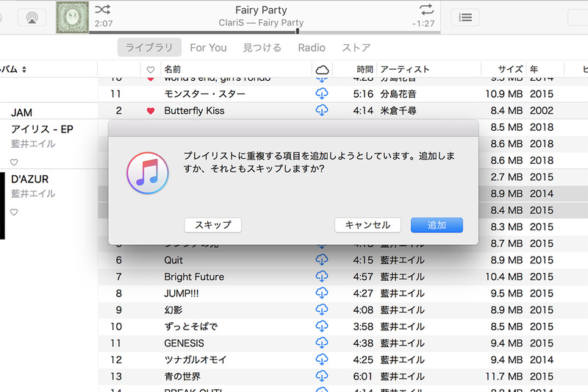The image size is (588, 392).
Task: Toggle repeat playback icon
Action: (426, 10)
